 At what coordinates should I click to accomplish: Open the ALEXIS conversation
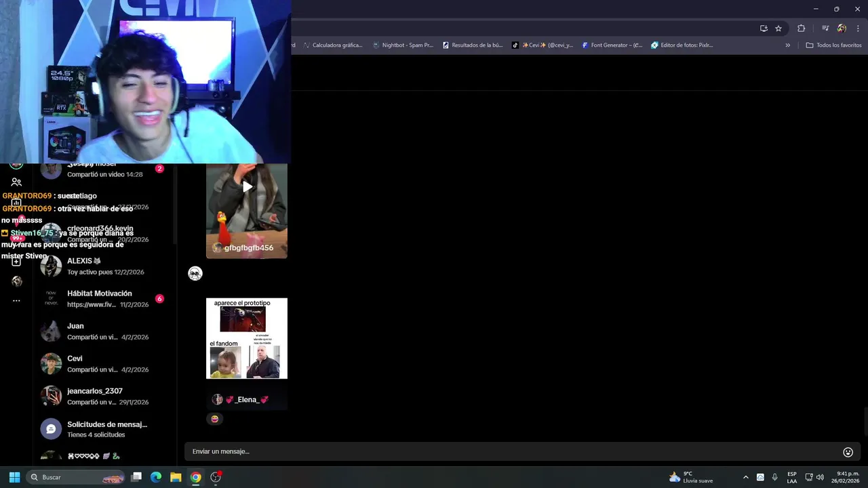[104, 266]
